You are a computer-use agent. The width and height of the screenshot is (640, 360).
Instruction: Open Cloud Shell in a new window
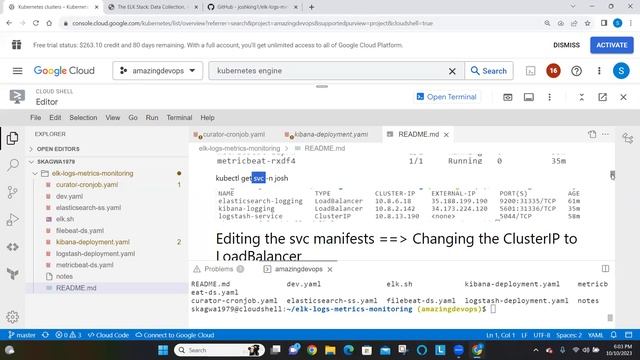coord(602,97)
